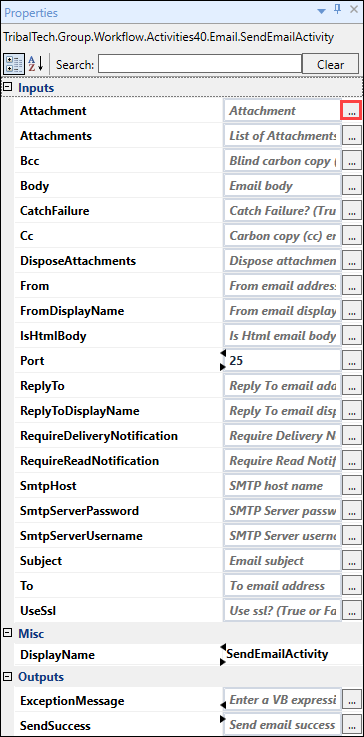Click the To email address field
Viewport: 364px width, 737px height.
coord(282,586)
